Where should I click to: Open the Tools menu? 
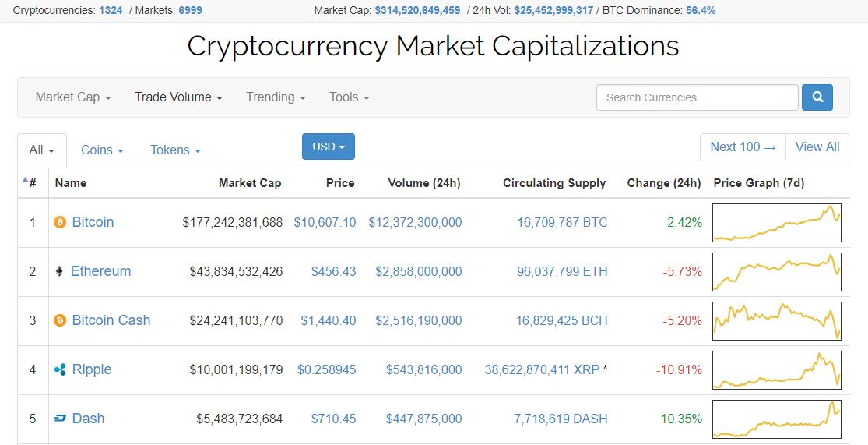[x=350, y=97]
